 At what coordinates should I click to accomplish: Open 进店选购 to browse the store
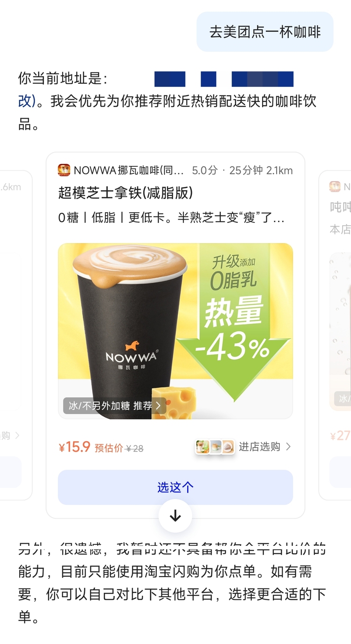pos(260,447)
